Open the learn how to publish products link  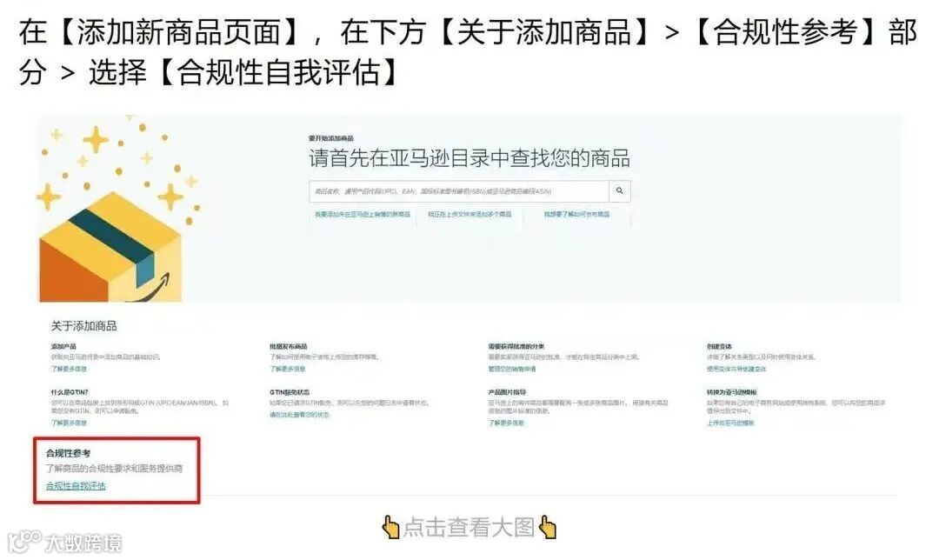(576, 215)
